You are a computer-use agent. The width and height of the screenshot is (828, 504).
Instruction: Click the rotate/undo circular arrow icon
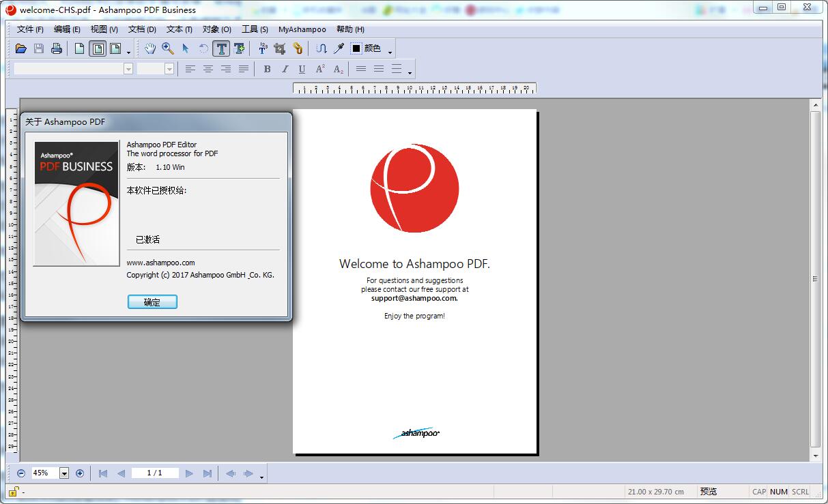pos(203,48)
